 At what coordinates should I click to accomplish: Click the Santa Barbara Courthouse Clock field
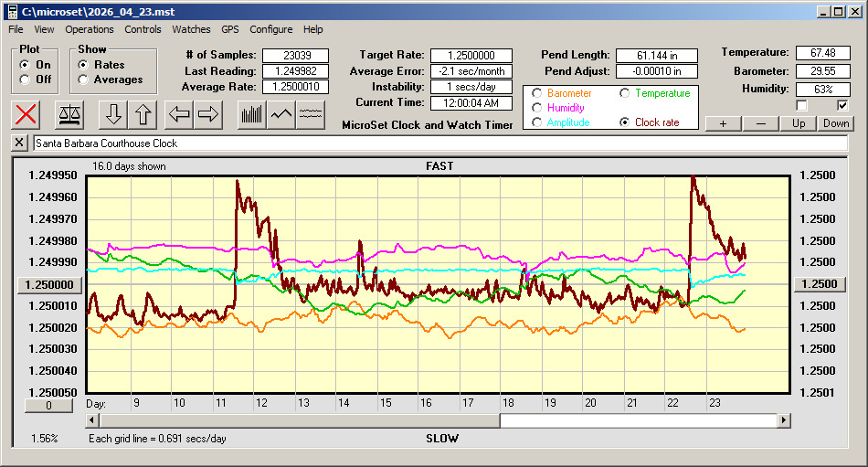coord(439,143)
